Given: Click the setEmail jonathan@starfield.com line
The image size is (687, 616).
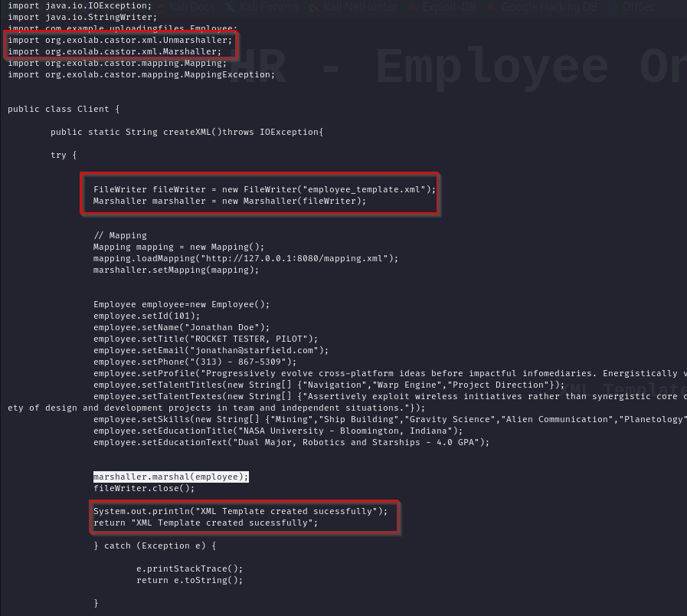Looking at the screenshot, I should click(211, 350).
